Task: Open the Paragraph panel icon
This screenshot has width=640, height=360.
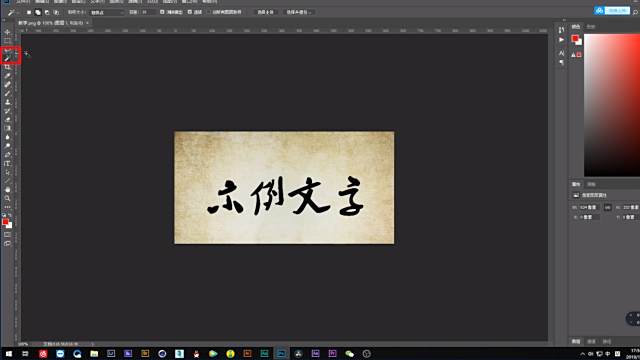Action: pyautogui.click(x=562, y=63)
